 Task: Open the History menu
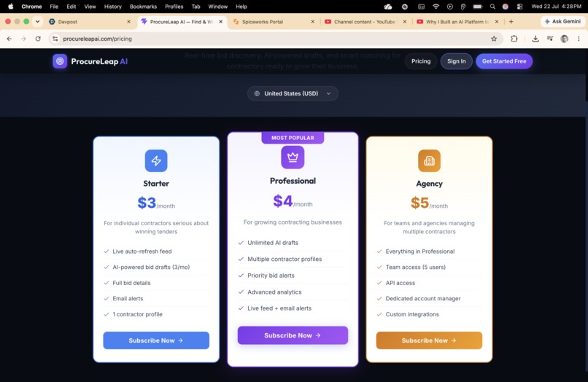click(113, 7)
